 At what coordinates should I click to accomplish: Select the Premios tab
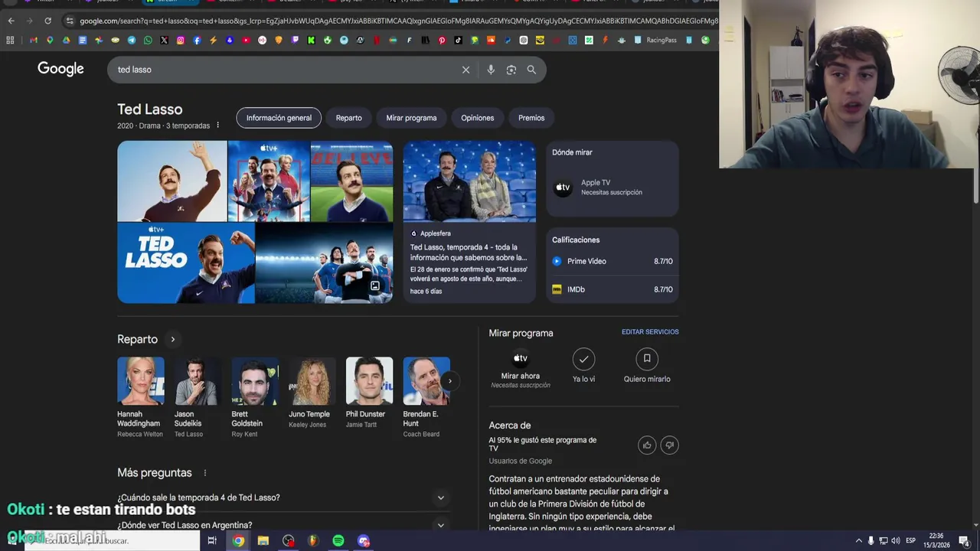531,118
